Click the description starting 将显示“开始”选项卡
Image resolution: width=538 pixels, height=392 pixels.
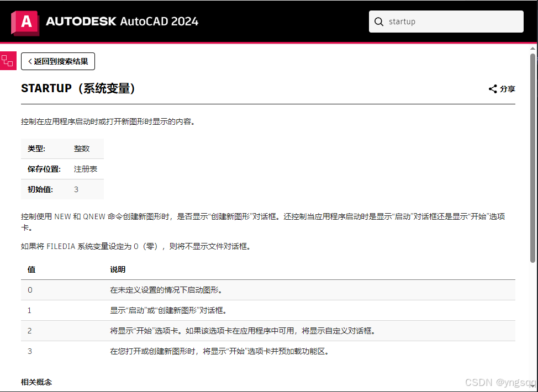tap(243, 331)
